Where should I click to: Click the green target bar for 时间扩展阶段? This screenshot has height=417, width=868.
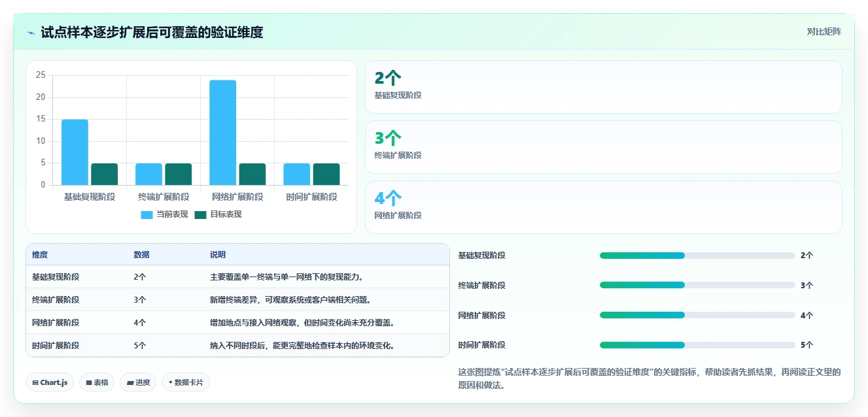[326, 174]
